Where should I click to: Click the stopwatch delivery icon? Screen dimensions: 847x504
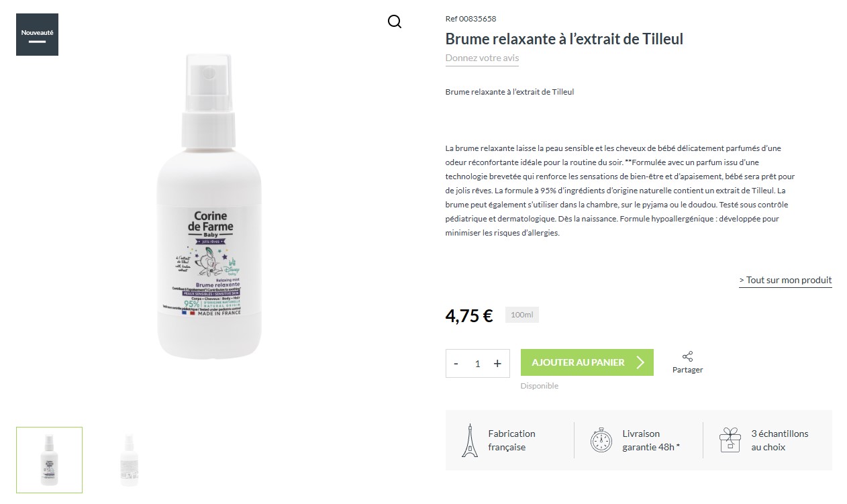(x=601, y=440)
